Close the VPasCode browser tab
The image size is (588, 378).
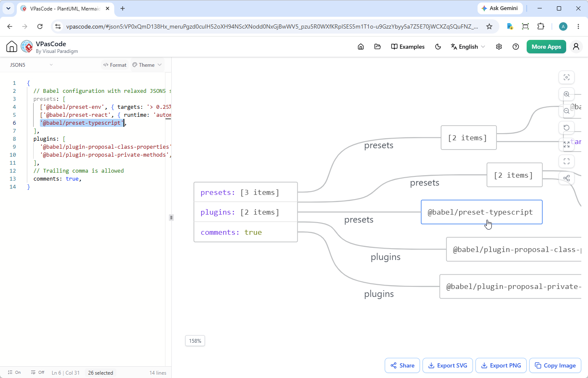point(108,8)
